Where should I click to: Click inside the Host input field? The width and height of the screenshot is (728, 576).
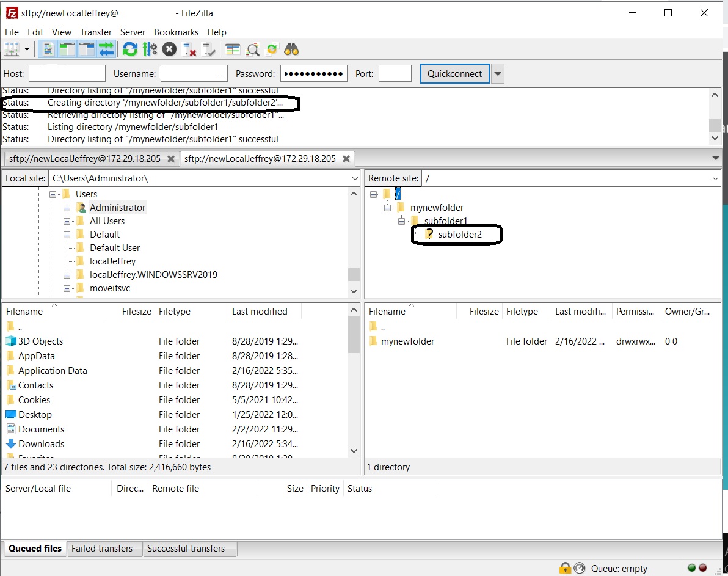[67, 73]
